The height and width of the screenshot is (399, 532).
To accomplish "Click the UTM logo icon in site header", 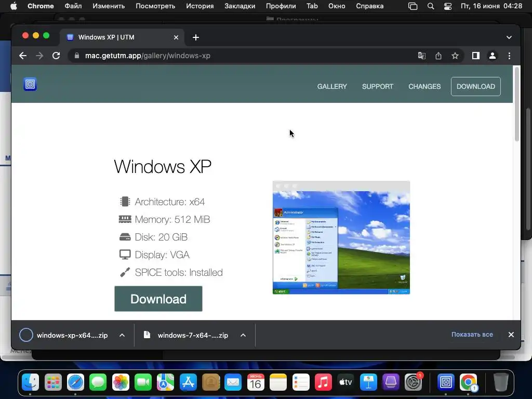I will pyautogui.click(x=30, y=84).
